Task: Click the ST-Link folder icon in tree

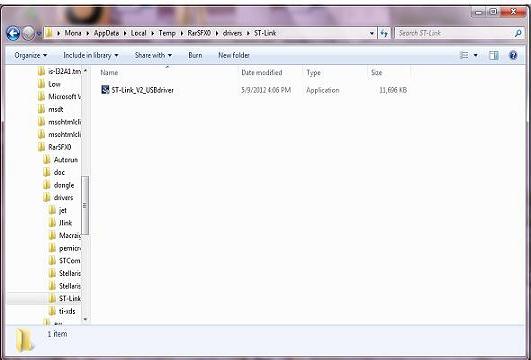Action: (52, 298)
